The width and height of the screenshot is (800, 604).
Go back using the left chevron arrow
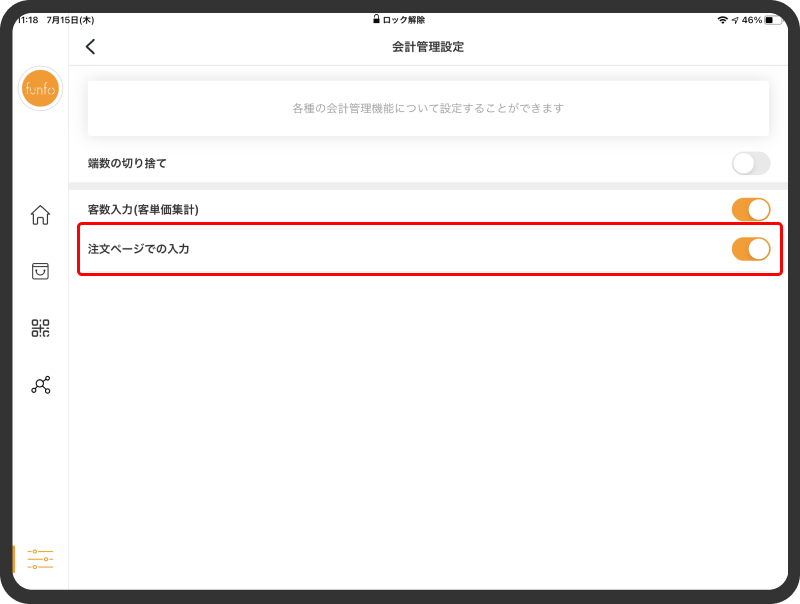click(x=90, y=47)
